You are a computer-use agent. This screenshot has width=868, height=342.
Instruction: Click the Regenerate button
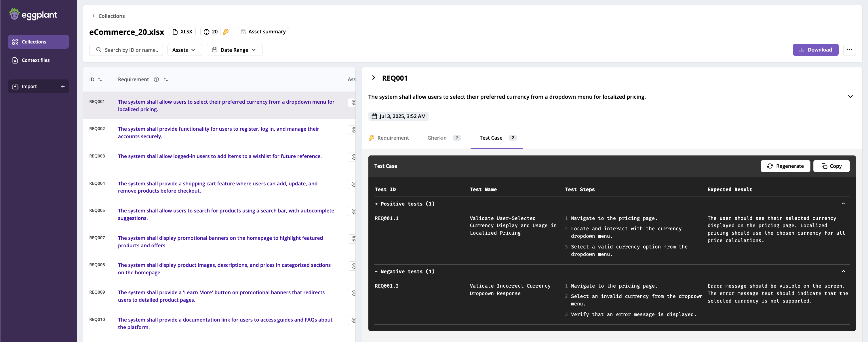pos(785,166)
